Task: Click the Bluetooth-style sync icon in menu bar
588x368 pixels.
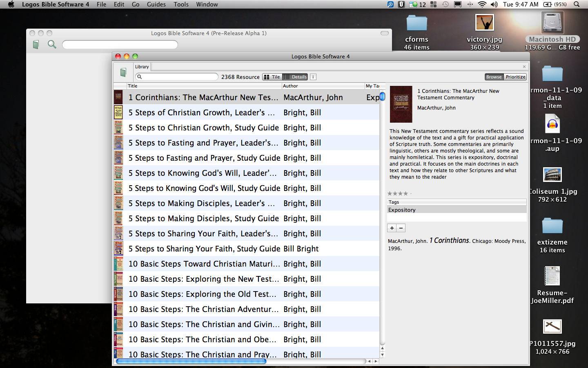Action: tap(470, 4)
